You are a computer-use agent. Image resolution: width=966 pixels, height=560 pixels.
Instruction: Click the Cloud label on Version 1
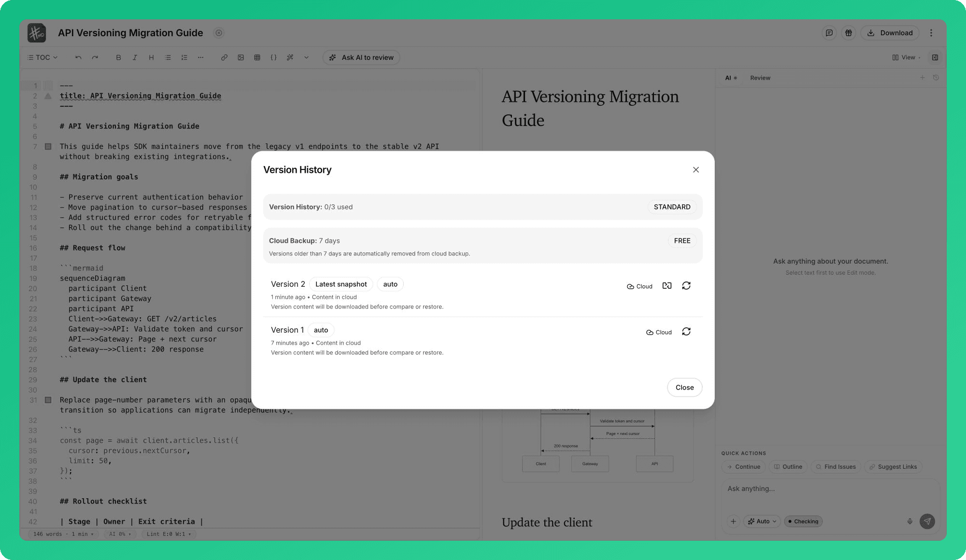(659, 332)
